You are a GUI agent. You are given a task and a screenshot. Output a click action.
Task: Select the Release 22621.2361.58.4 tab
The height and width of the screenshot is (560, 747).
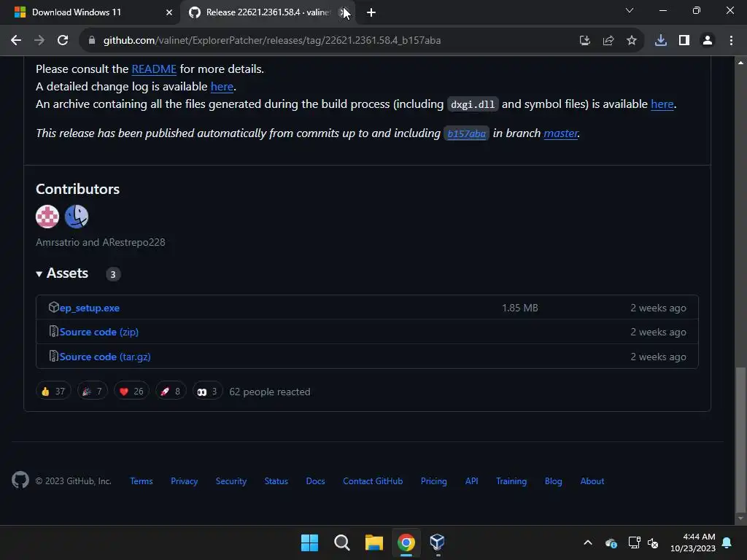tap(267, 12)
